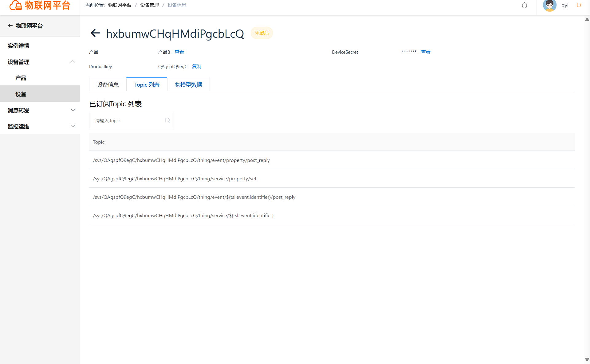The height and width of the screenshot is (364, 590).
Task: Click the notification bell icon
Action: pos(525,5)
